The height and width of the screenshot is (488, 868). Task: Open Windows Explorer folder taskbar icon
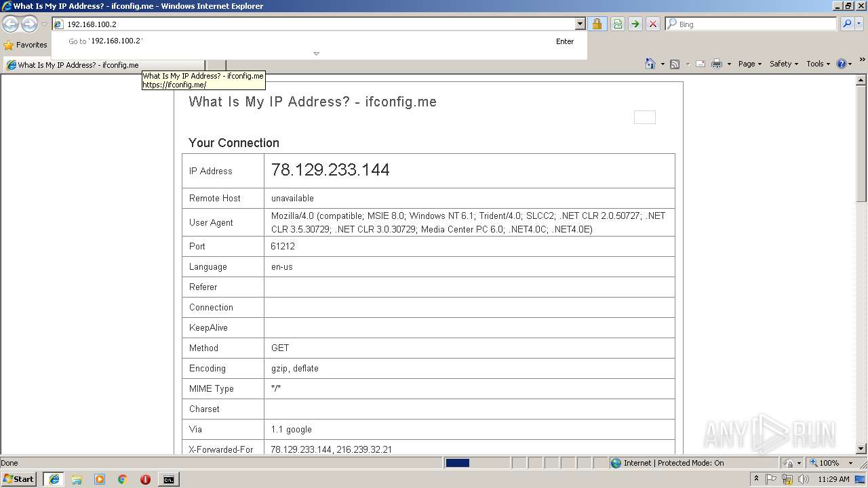[x=77, y=479]
